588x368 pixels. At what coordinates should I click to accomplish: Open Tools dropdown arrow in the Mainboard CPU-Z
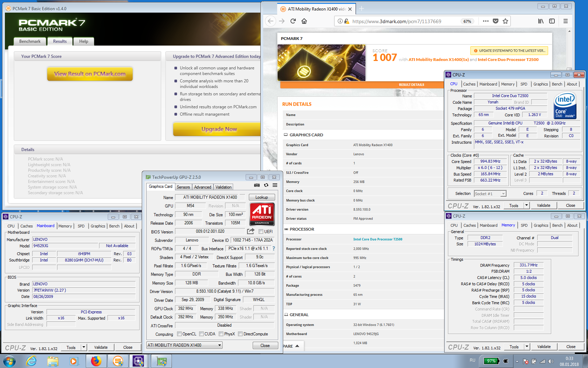coord(84,347)
